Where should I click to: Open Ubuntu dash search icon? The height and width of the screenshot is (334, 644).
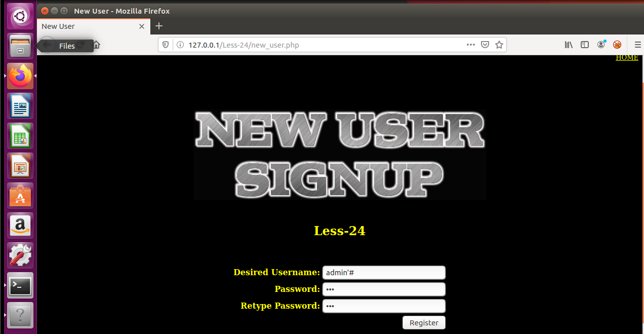click(x=20, y=16)
